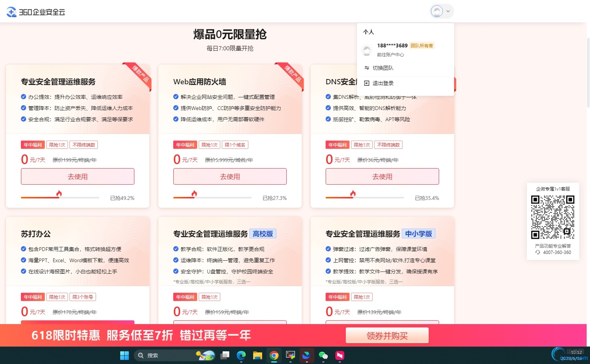Open the terminal-style app icon in taskbar
This screenshot has height=364, width=590.
pyautogui.click(x=290, y=355)
